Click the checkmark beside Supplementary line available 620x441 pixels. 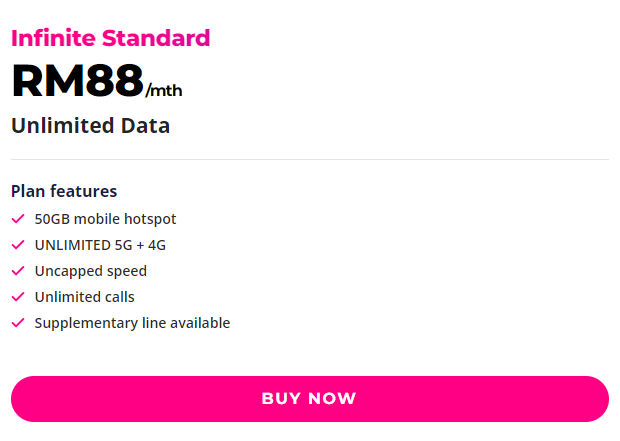coord(18,323)
